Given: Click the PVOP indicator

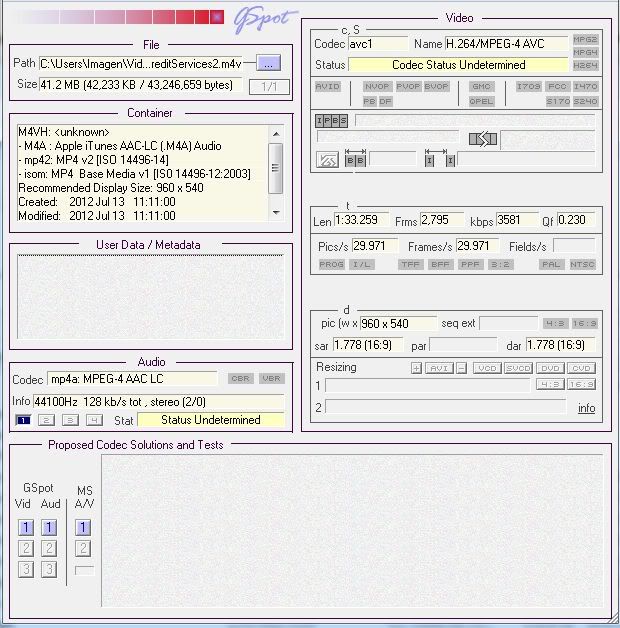Looking at the screenshot, I should (x=408, y=87).
